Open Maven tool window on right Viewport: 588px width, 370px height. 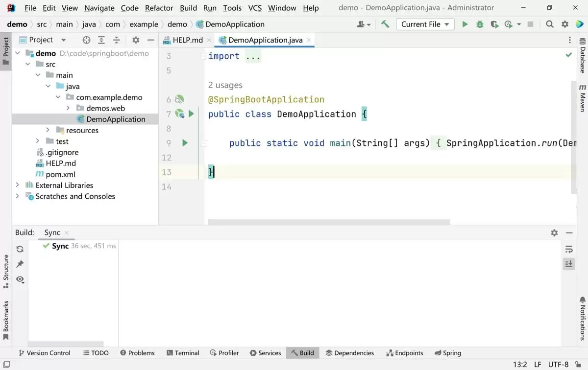click(583, 97)
